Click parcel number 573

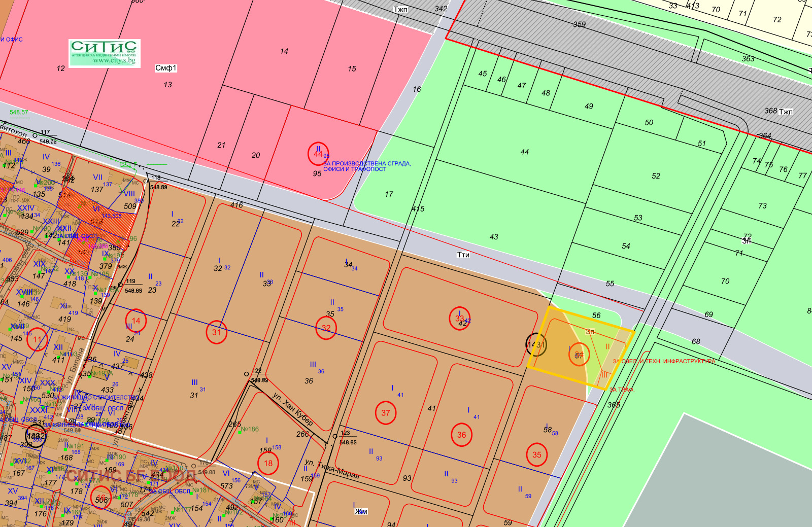[x=226, y=486]
